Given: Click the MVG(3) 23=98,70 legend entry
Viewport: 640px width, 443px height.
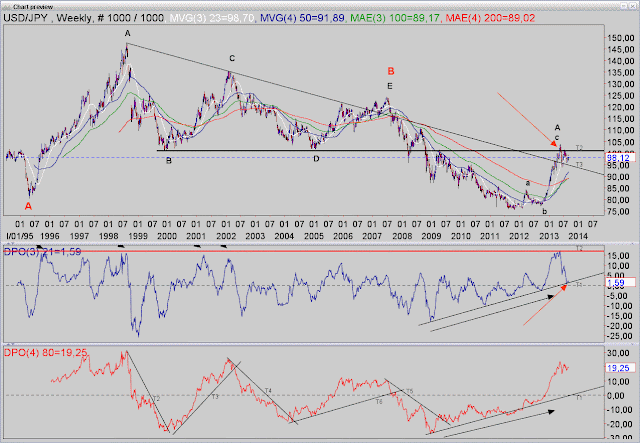Looking at the screenshot, I should 211,18.
